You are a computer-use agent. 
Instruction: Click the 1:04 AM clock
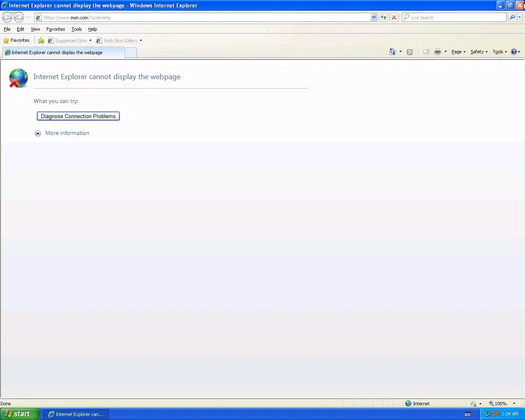pyautogui.click(x=510, y=414)
